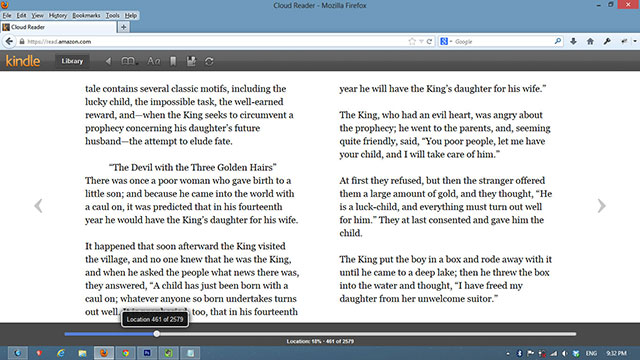640x360 pixels.
Task: Open the Go To book menu icon
Action: coord(129,61)
